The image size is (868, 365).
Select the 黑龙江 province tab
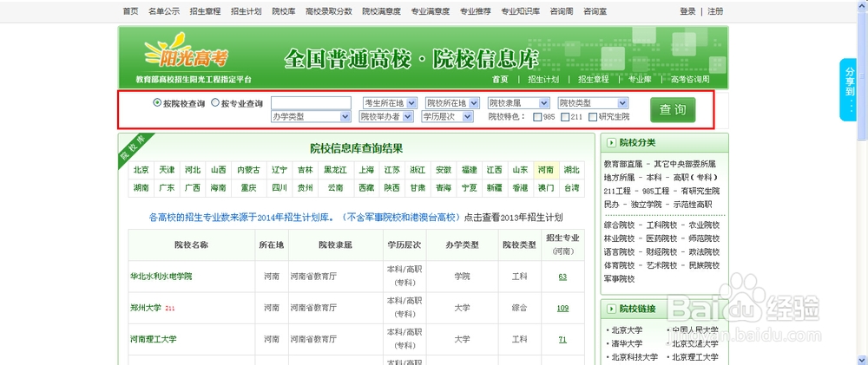[335, 170]
